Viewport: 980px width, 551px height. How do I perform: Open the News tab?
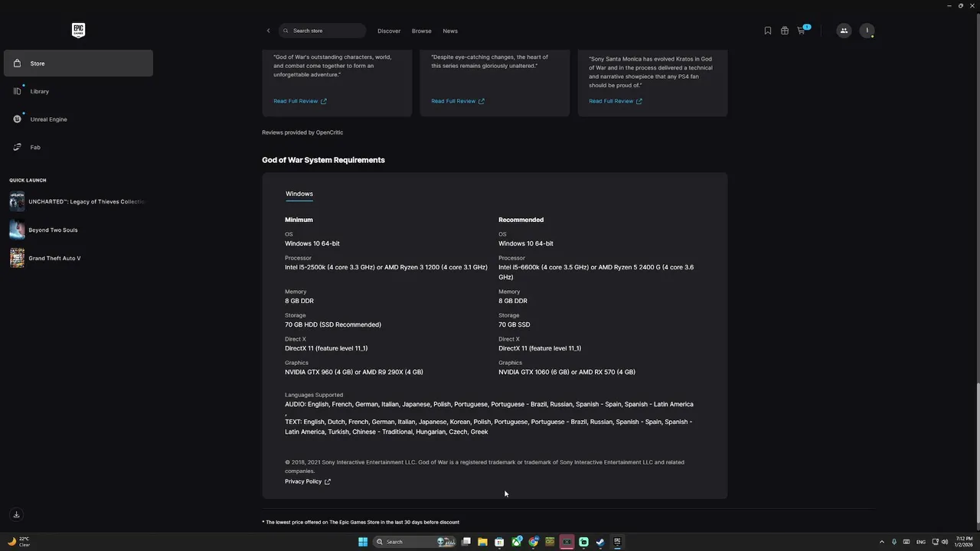coord(450,31)
